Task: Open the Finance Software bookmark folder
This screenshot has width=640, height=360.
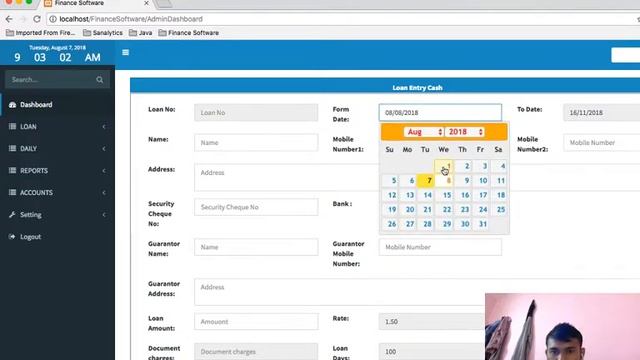Action: click(189, 33)
